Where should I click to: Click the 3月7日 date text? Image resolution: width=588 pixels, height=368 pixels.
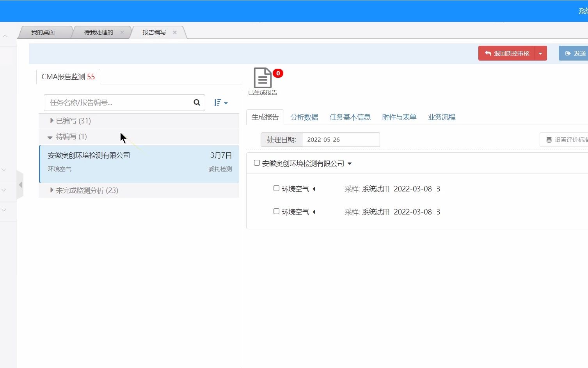pyautogui.click(x=221, y=155)
